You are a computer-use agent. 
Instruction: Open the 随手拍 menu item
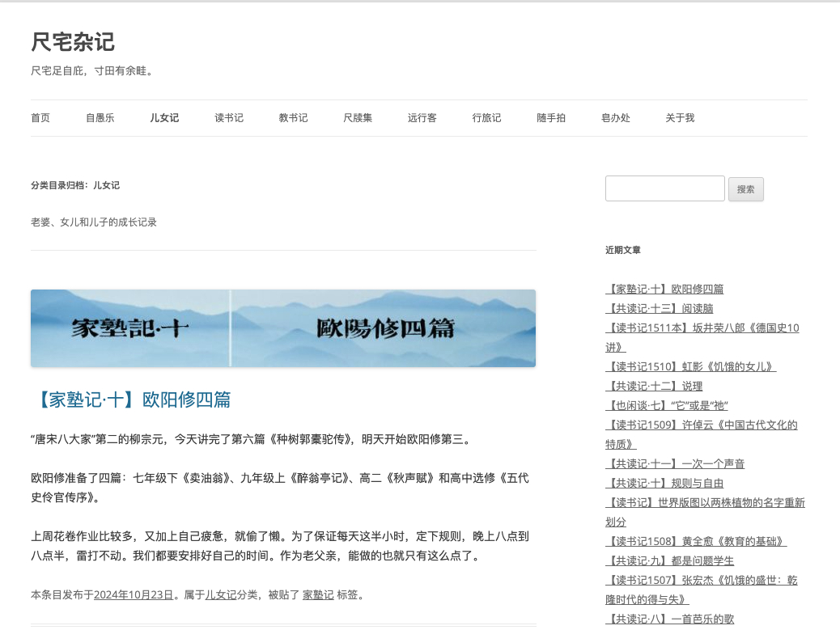[551, 118]
